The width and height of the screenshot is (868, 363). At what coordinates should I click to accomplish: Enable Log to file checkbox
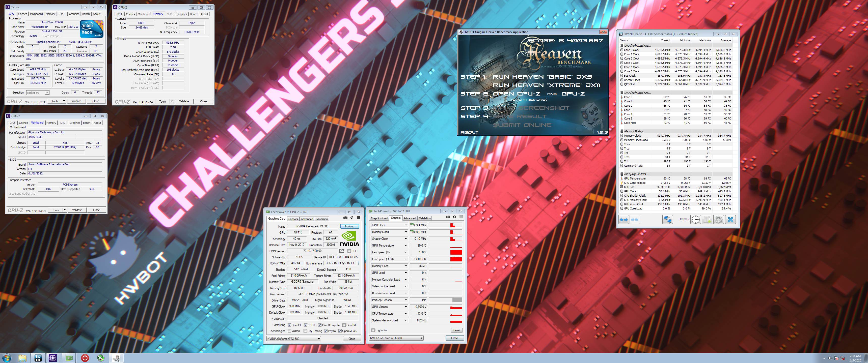click(373, 330)
